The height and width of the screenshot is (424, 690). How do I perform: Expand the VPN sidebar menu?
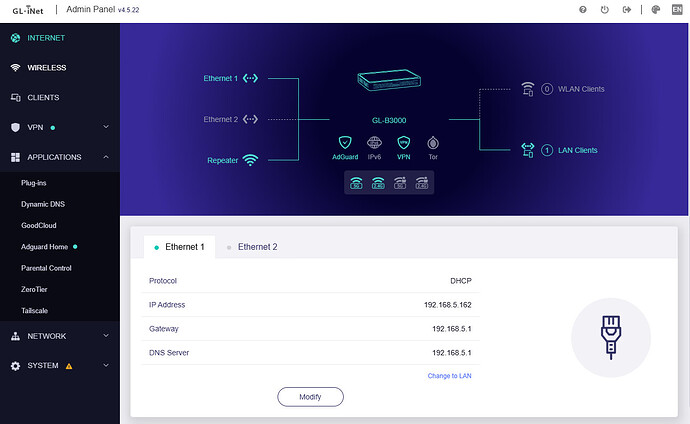106,128
